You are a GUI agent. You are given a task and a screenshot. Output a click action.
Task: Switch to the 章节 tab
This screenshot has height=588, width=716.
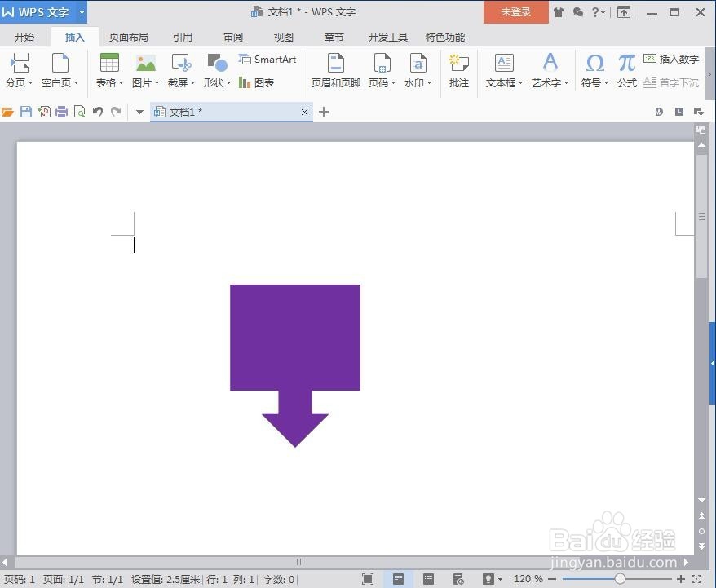coord(334,37)
